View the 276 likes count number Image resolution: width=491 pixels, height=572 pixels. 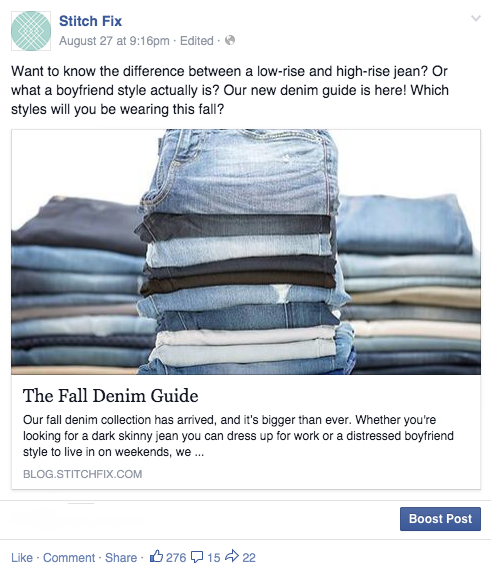pyautogui.click(x=176, y=557)
